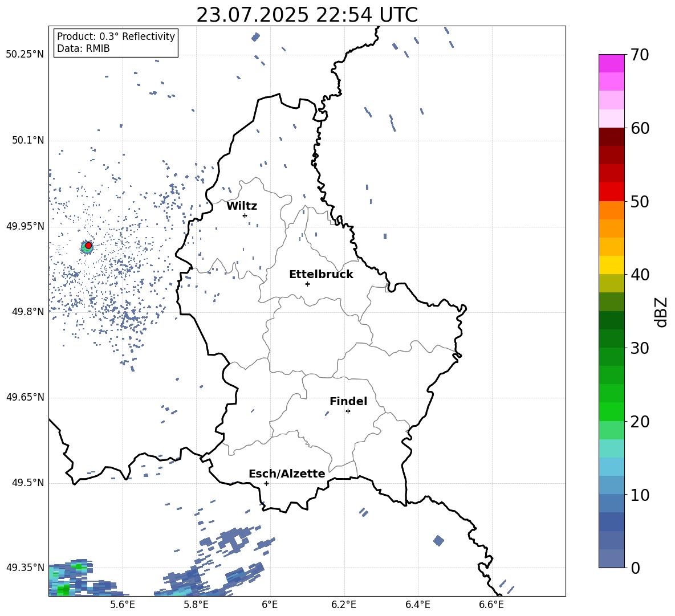Click the magenta 70 dBZ colorbar segment
The image size is (675, 616).
pos(612,63)
